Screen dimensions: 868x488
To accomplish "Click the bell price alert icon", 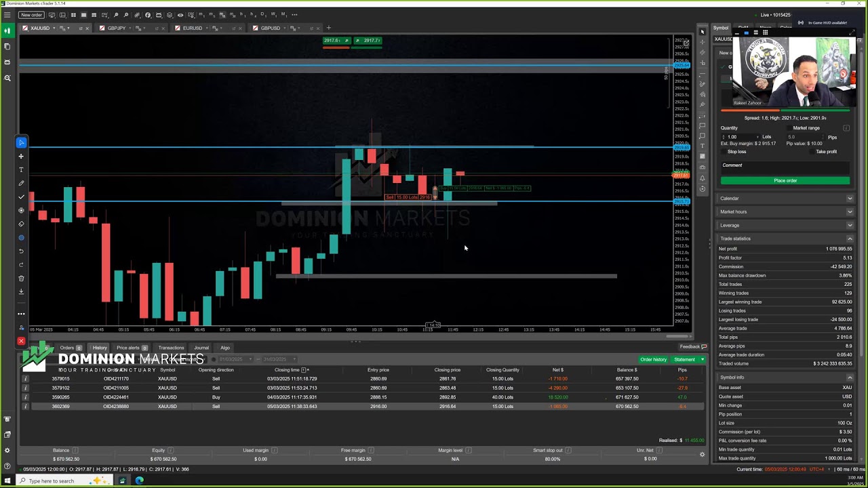I will tap(703, 178).
